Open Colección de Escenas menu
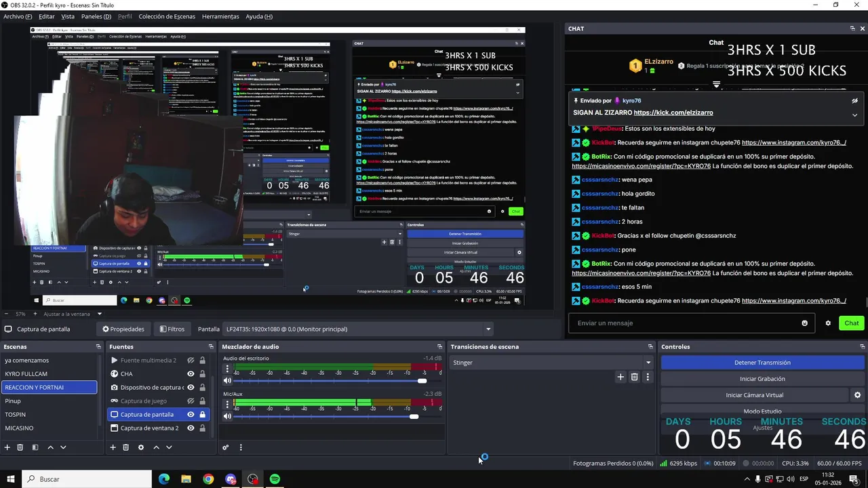The height and width of the screenshot is (488, 868). [167, 16]
